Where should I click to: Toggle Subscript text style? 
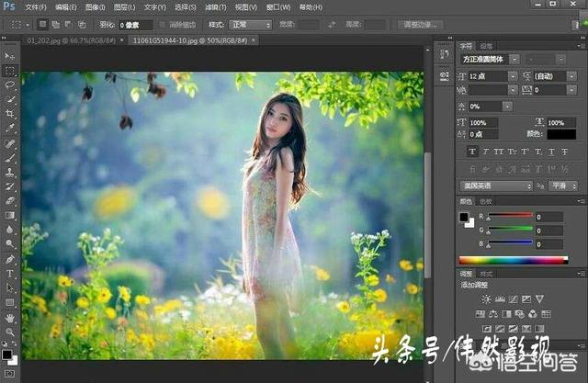(x=538, y=152)
